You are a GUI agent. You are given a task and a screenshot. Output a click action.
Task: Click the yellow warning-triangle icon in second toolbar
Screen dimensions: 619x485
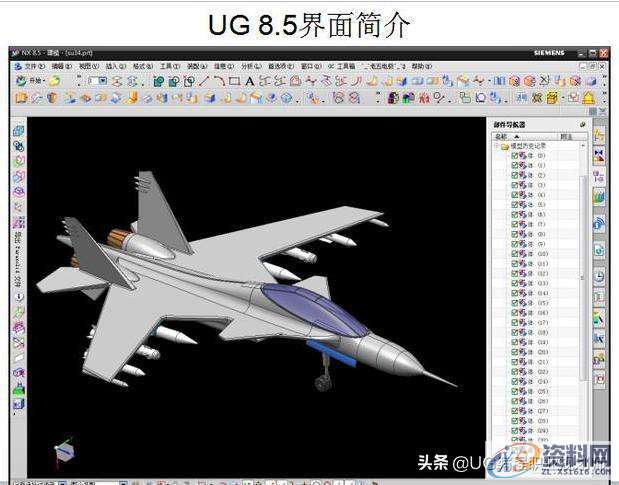coord(589,97)
